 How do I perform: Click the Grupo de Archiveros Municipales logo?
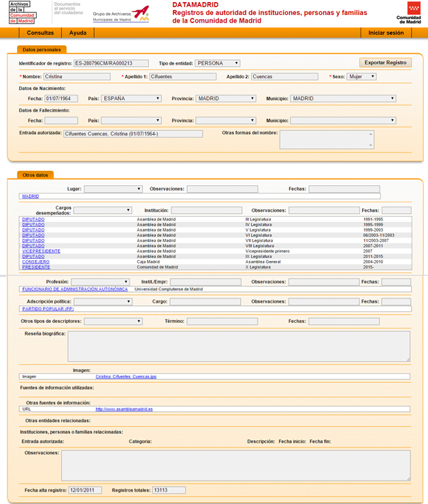click(x=121, y=14)
